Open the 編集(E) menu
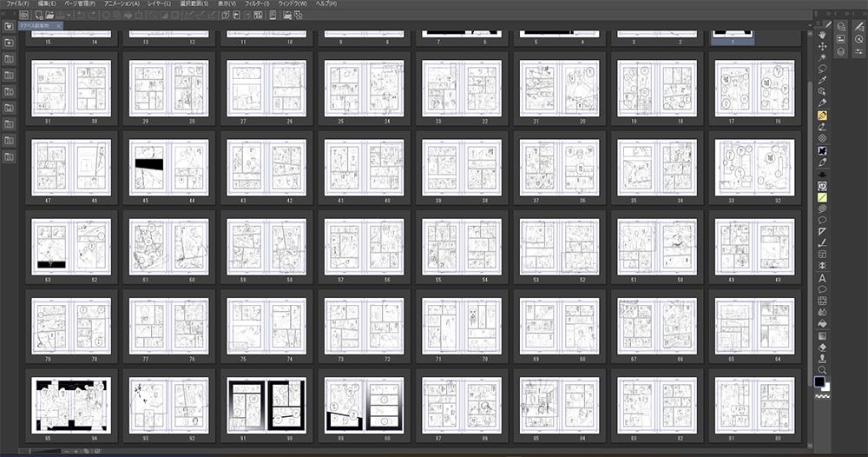Image resolution: width=868 pixels, height=457 pixels. 47,3
